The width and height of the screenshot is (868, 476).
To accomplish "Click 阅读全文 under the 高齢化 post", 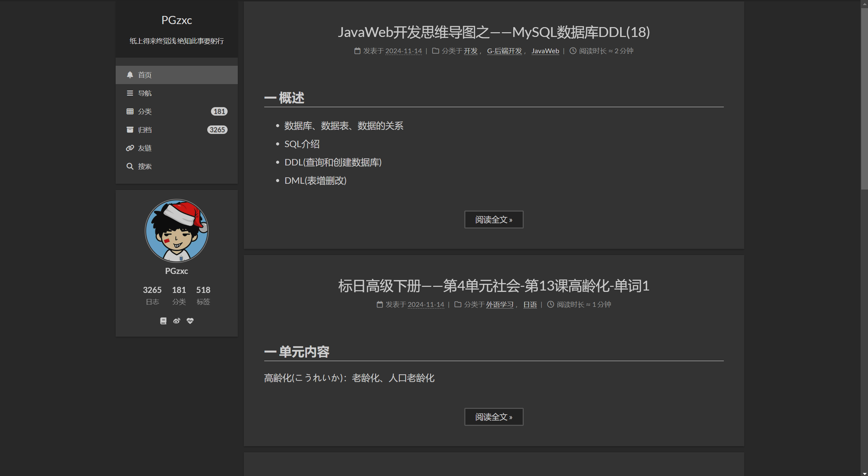I will (494, 417).
